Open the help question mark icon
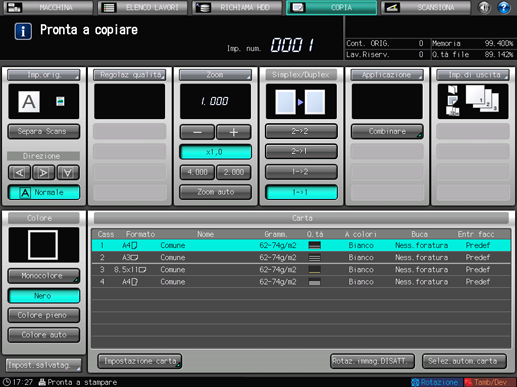This screenshot has height=387, width=517. pos(504,7)
